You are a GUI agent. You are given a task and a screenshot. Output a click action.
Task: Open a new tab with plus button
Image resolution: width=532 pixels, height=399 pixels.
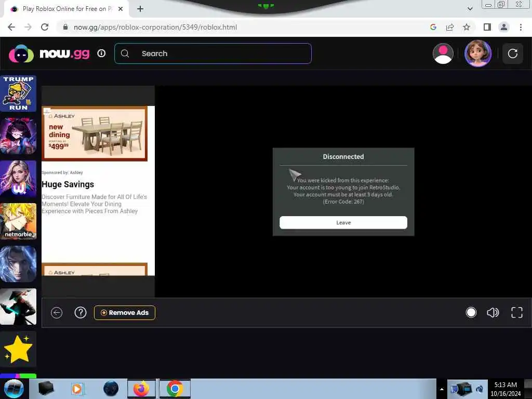(x=140, y=9)
